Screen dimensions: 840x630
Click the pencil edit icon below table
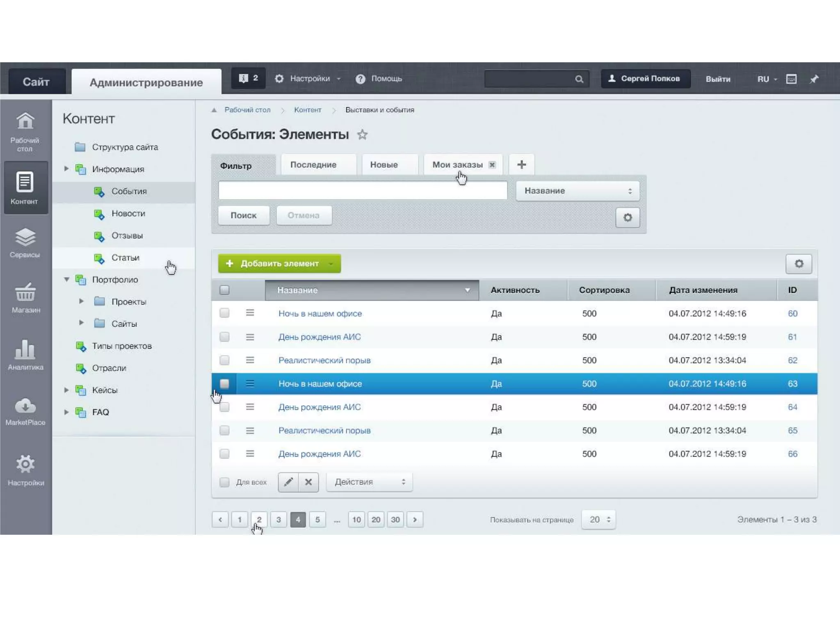[288, 482]
